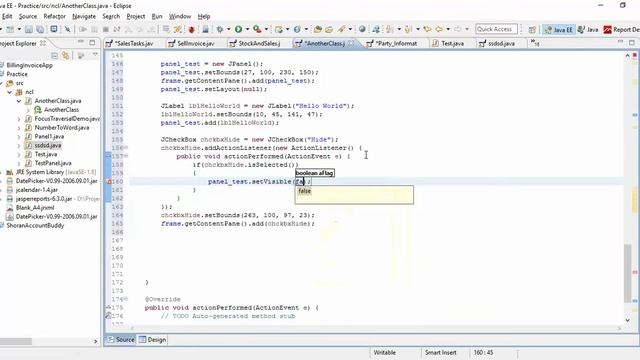
Task: Click the green Run button icon
Action: 238,29
